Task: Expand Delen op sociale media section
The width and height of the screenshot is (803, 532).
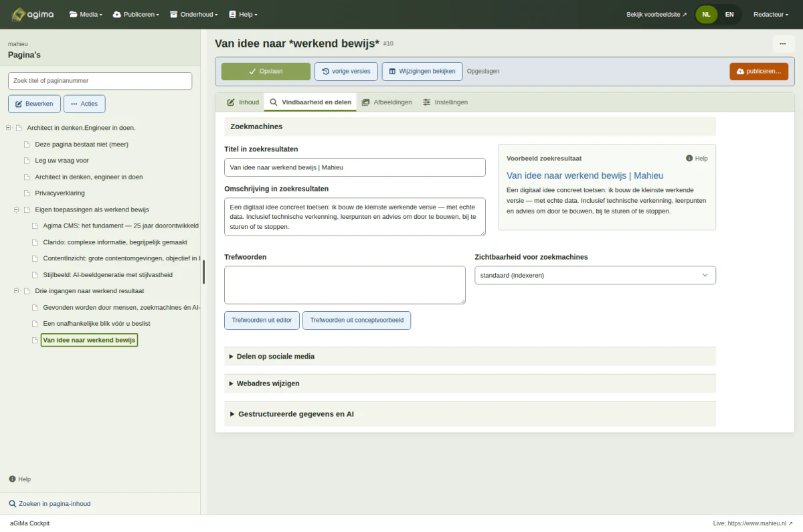Action: point(470,356)
